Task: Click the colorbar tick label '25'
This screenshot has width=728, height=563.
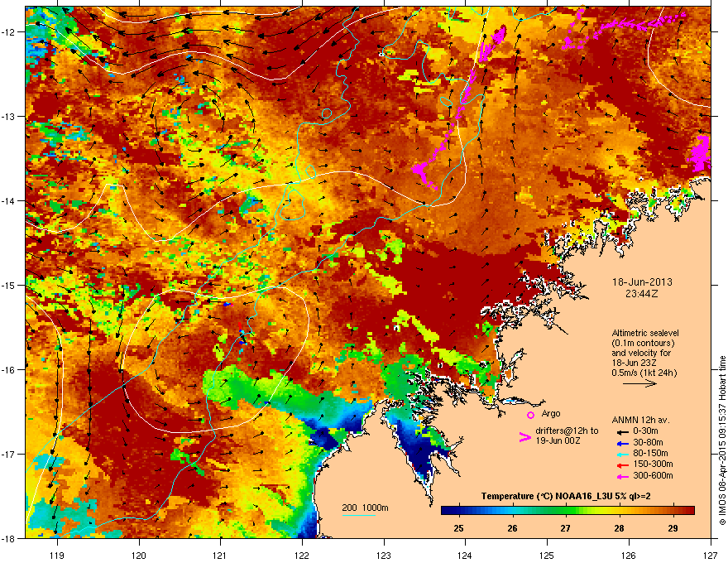Action: [x=458, y=528]
